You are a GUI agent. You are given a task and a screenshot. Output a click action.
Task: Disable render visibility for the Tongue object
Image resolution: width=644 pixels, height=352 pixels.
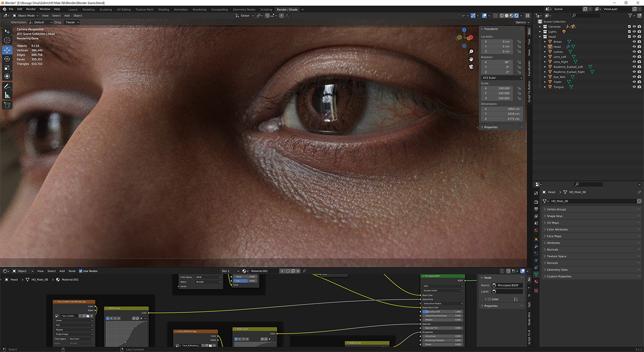(x=640, y=87)
